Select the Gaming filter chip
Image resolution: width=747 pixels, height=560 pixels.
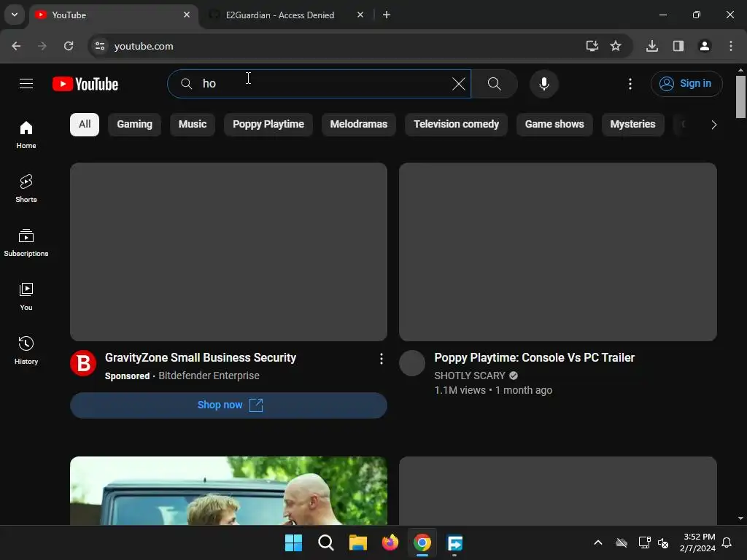[135, 124]
